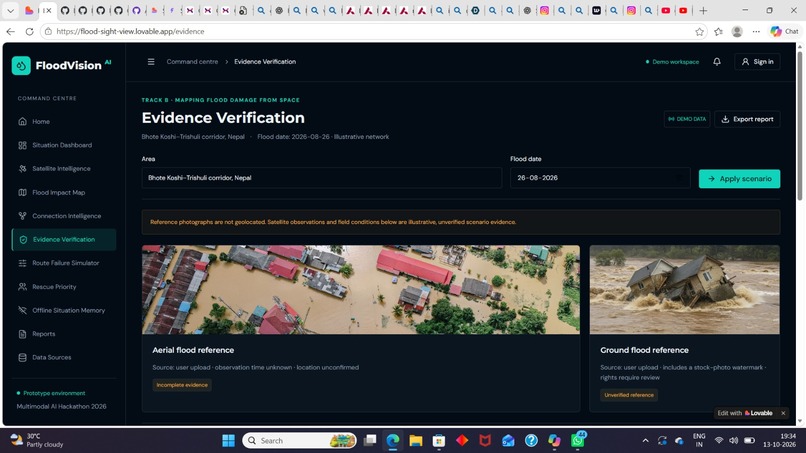Viewport: 806px width, 453px height.
Task: Click the Area input field
Action: pos(322,178)
